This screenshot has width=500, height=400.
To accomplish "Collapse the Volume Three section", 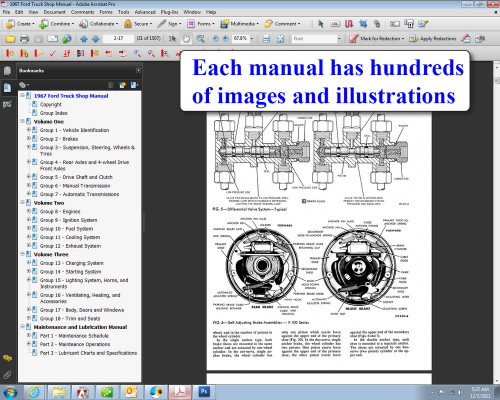I will click(x=22, y=254).
